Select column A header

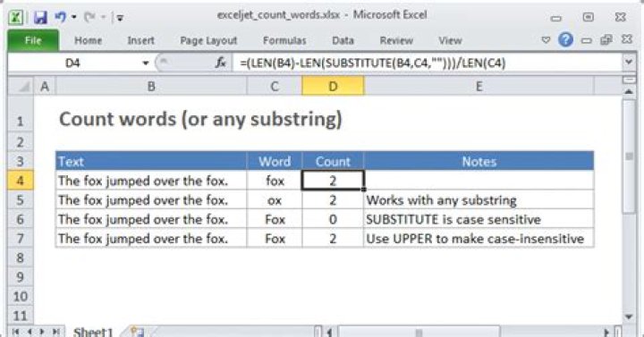45,86
